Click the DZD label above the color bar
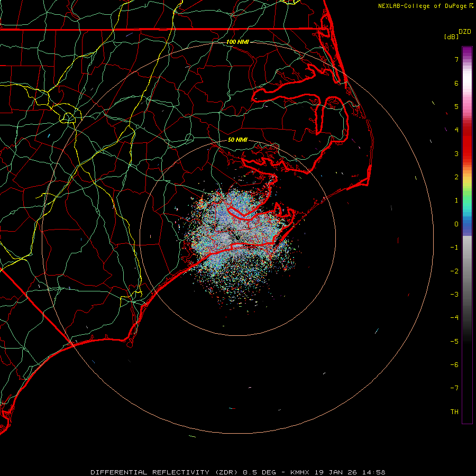476x476 pixels. [464, 32]
